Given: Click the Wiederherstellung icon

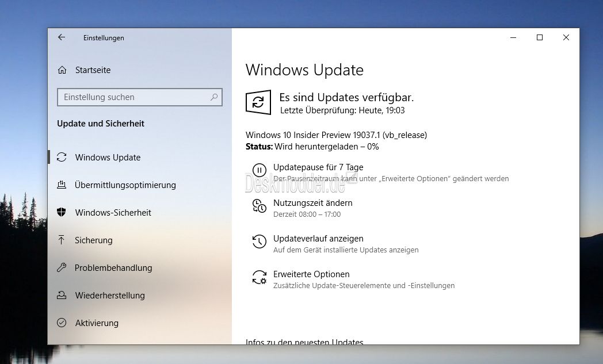Looking at the screenshot, I should pyautogui.click(x=62, y=295).
